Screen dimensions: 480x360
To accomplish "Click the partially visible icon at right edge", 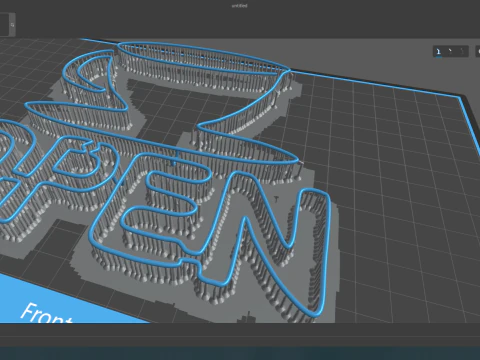I will pos(478,52).
